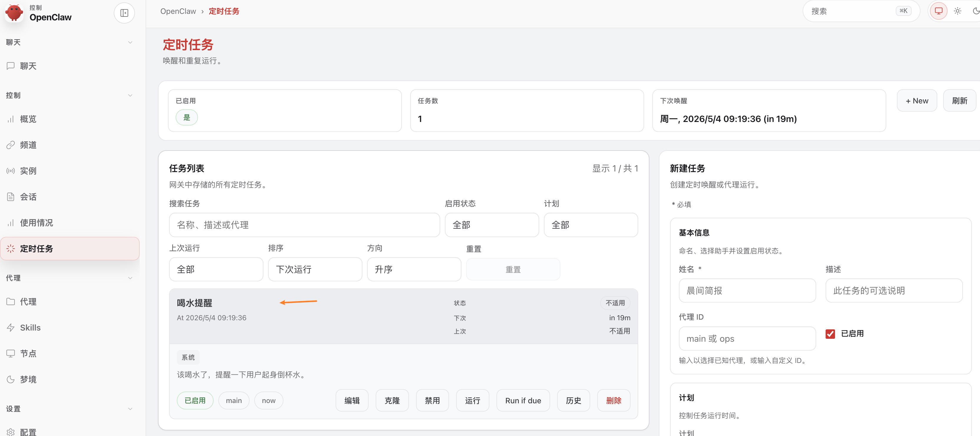Collapse the 代理 sidebar section

pyautogui.click(x=130, y=278)
